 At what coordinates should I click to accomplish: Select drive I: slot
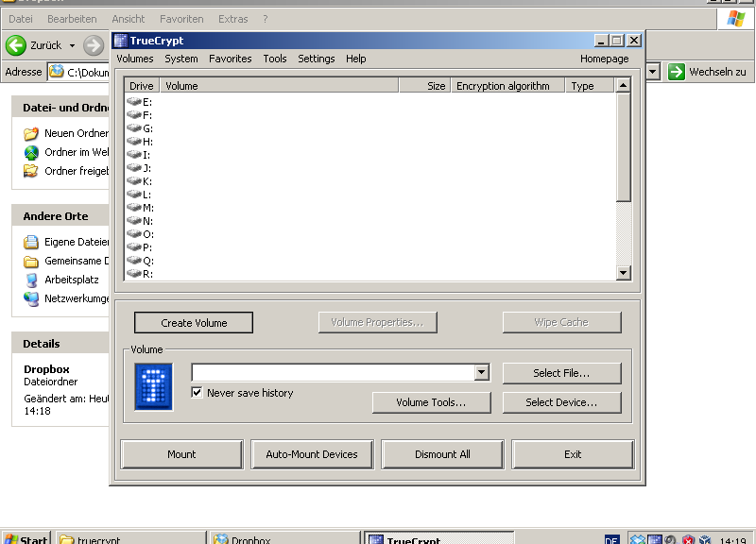tap(138, 155)
